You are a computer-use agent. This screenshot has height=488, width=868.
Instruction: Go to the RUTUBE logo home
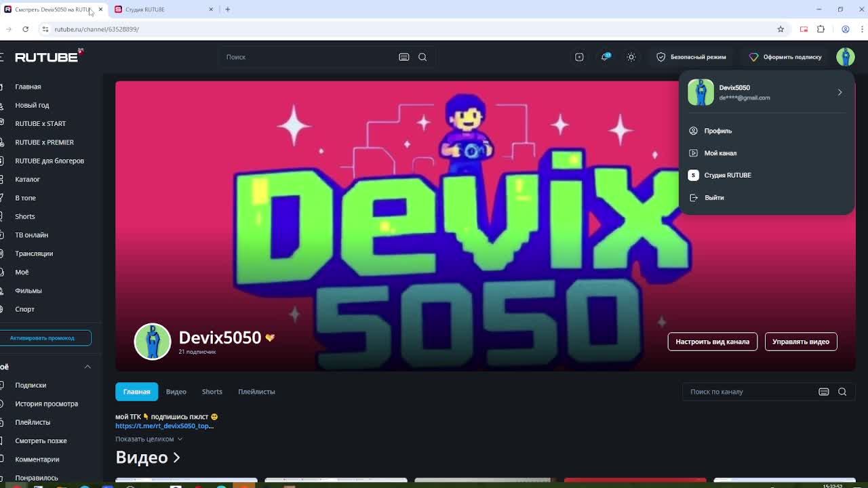pos(48,57)
